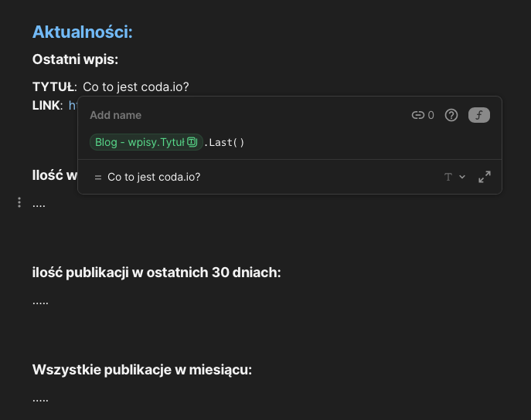Screen dimensions: 531x420
Task: Click the Aktualności heading
Action: [83, 32]
